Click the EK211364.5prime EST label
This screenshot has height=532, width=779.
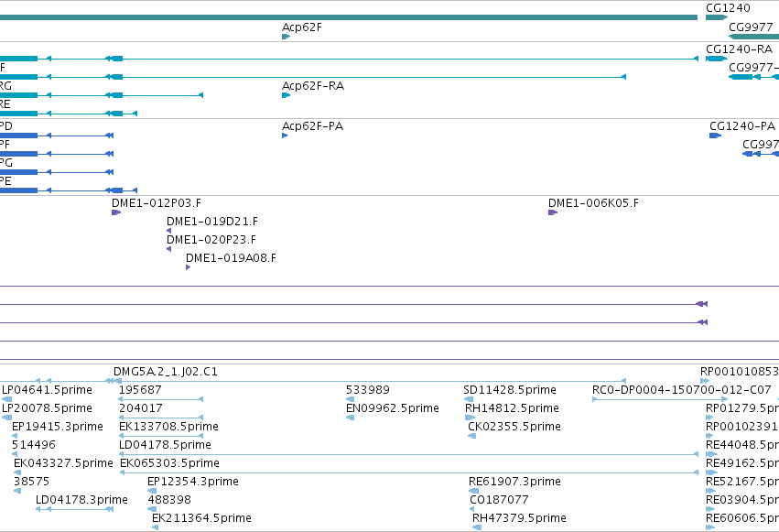click(201, 518)
